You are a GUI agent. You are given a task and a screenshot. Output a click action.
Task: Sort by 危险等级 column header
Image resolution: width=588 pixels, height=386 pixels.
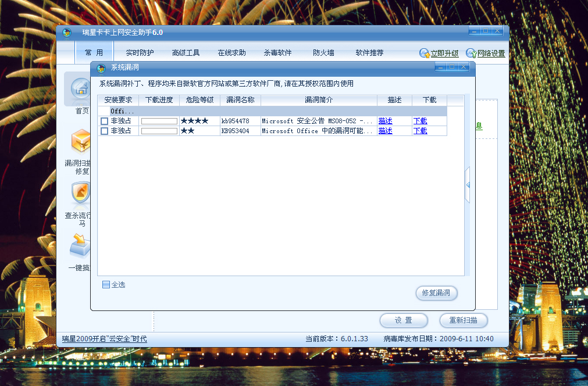[x=199, y=100]
